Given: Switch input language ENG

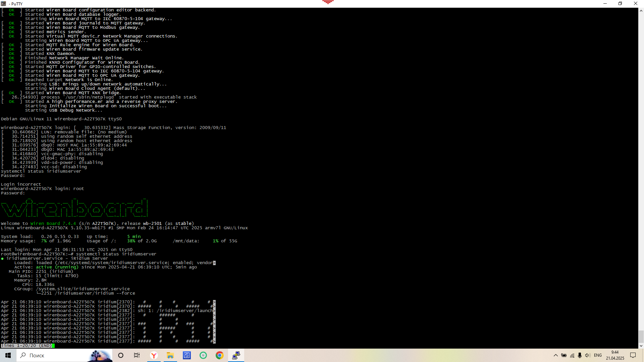Looking at the screenshot, I should click(598, 355).
